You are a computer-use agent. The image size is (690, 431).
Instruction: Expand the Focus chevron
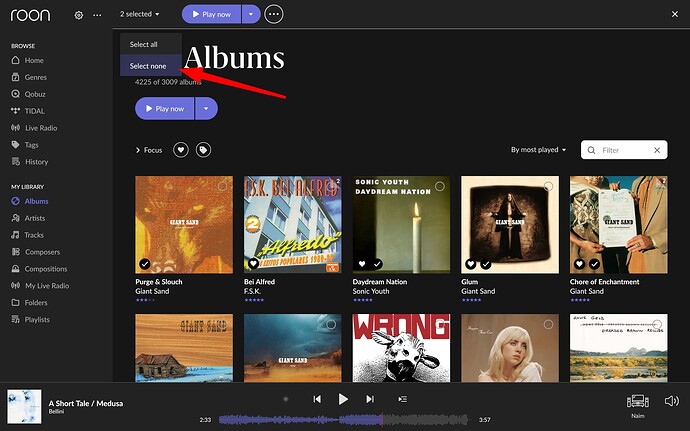tap(138, 150)
